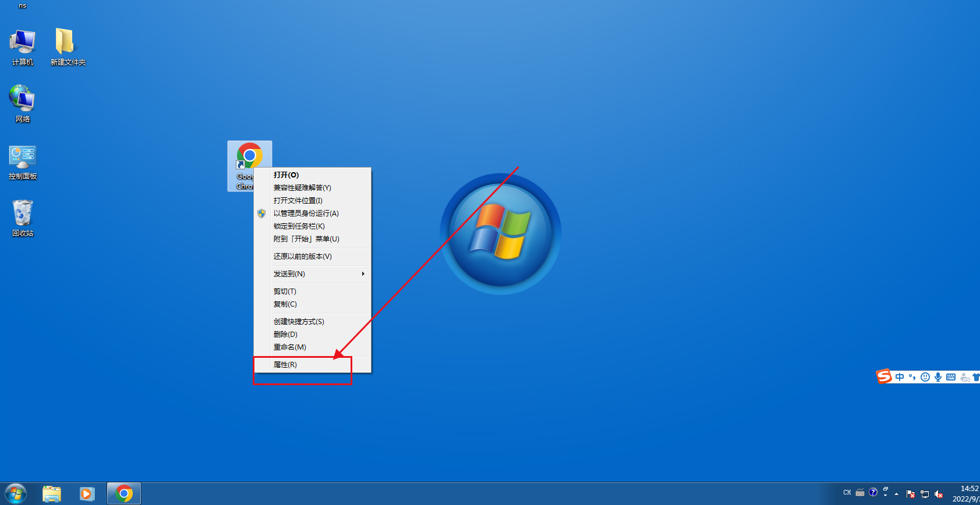Viewport: 980px width, 505px height.
Task: Show hidden tray icons arrow
Action: [x=897, y=494]
